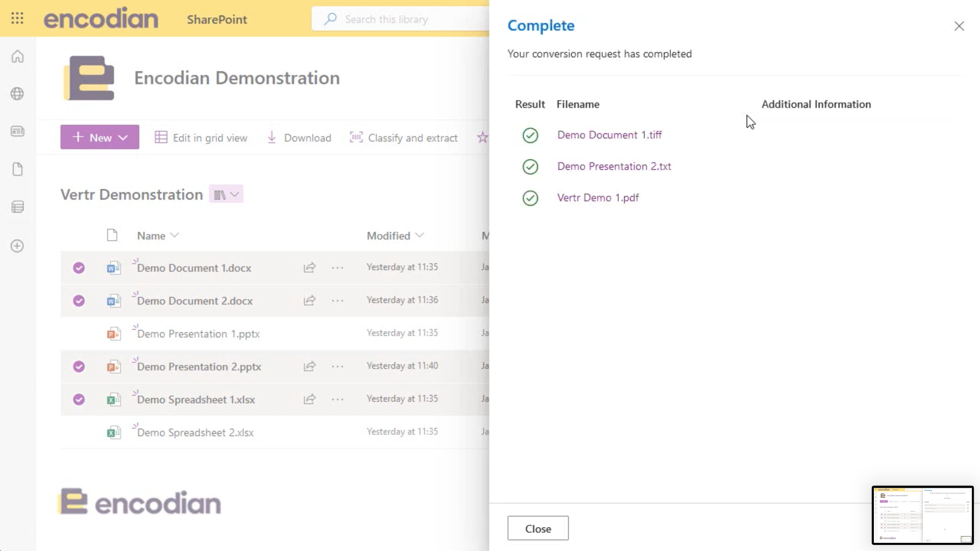The height and width of the screenshot is (551, 980).
Task: Open more actions for Demo Spreadsheet 1.xlsx
Action: [x=337, y=399]
